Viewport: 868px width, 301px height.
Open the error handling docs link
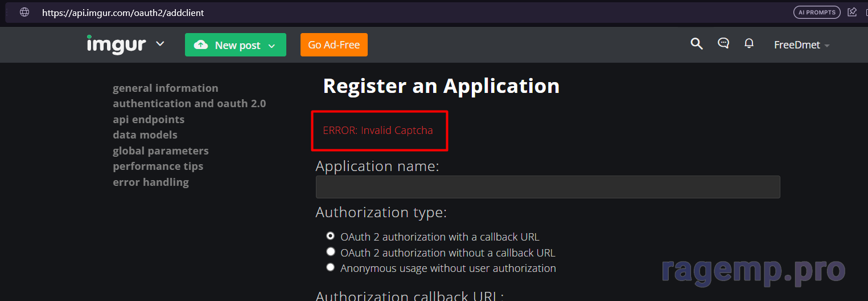click(x=151, y=182)
